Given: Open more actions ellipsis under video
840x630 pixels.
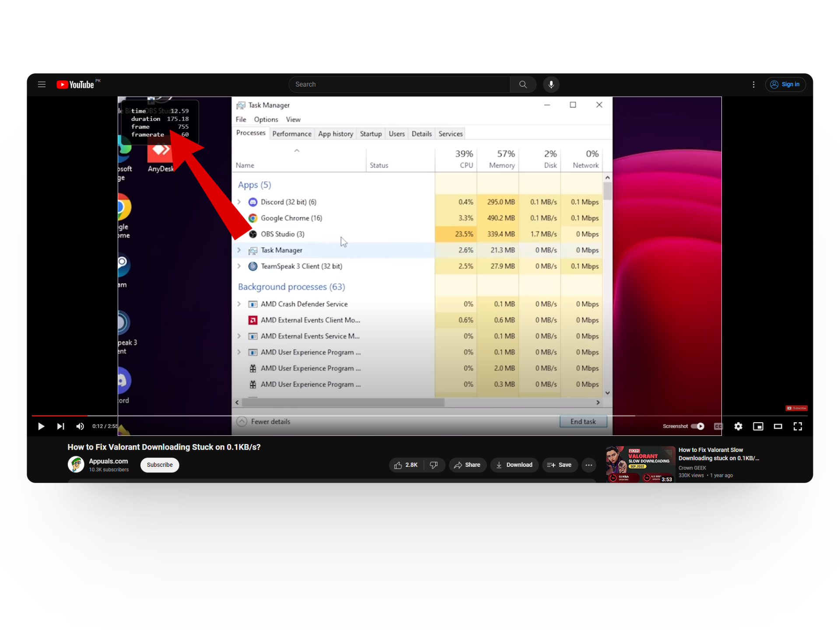Looking at the screenshot, I should [x=589, y=465].
